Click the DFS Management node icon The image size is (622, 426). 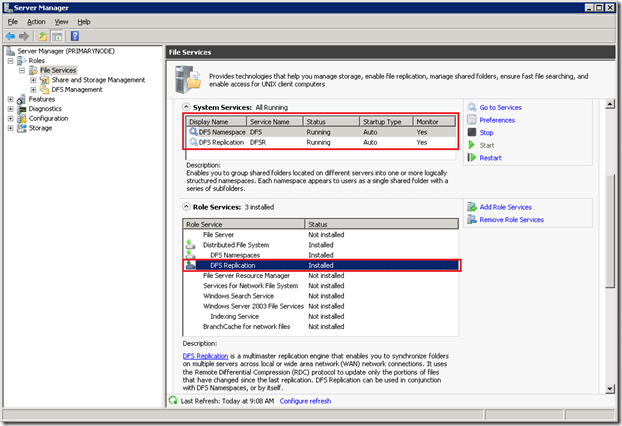(x=44, y=90)
